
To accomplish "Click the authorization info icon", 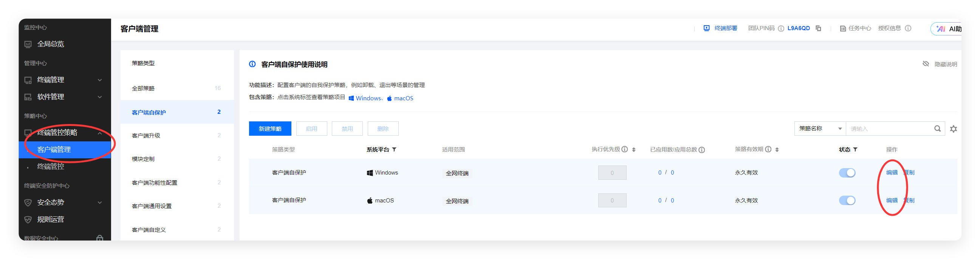I will [x=908, y=29].
